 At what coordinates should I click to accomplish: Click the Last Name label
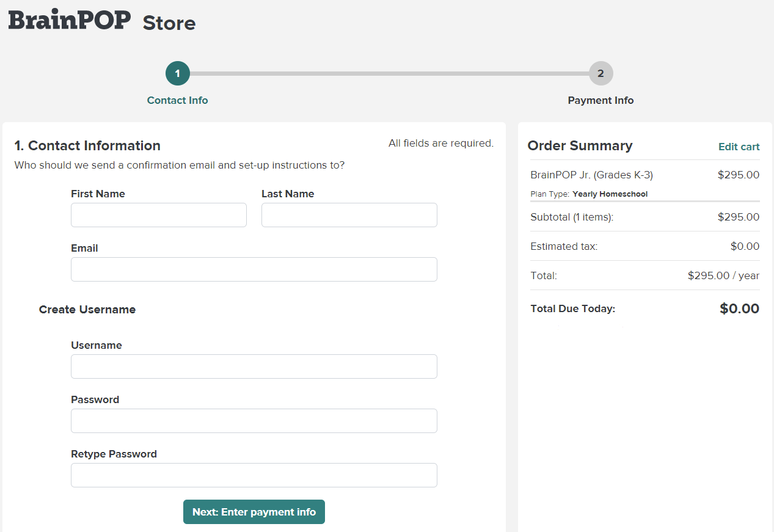tap(288, 194)
